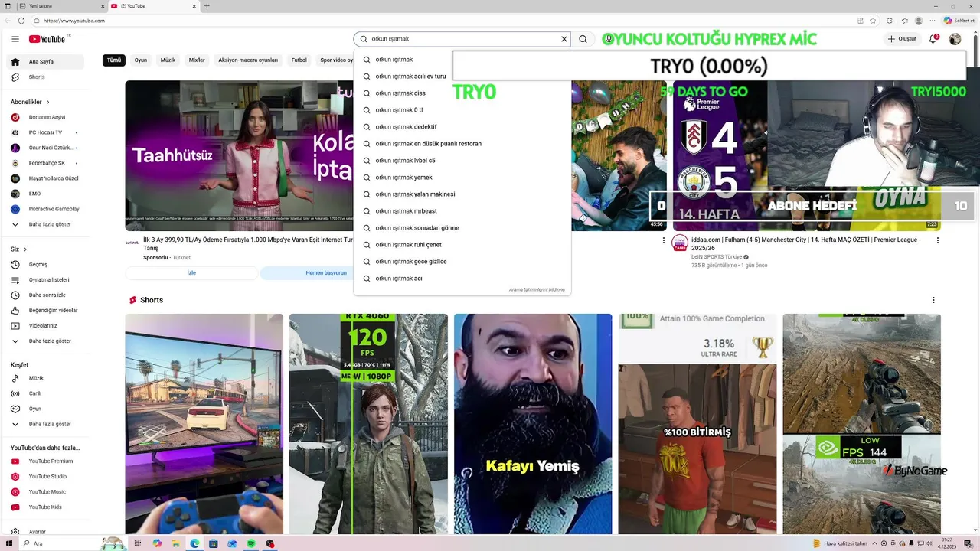Choose suggestion 'orkun ışıtmak ruhi çenet'
The width and height of the screenshot is (980, 551).
[462, 245]
